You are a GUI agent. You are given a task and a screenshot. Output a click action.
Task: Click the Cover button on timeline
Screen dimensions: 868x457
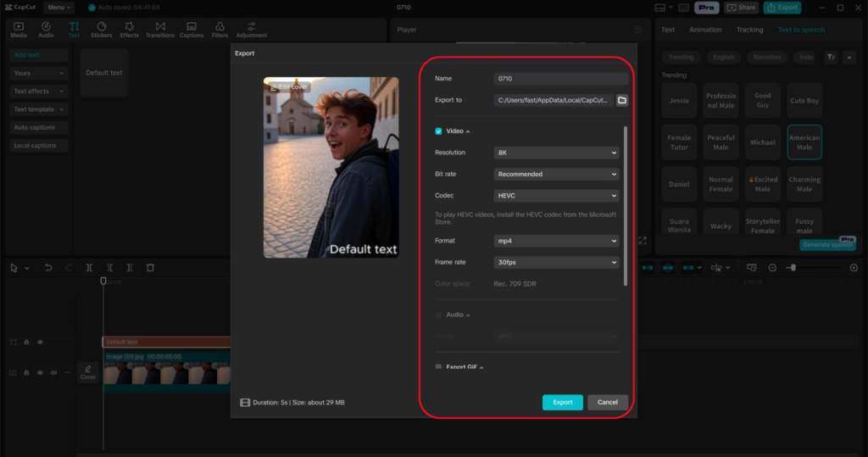(87, 372)
